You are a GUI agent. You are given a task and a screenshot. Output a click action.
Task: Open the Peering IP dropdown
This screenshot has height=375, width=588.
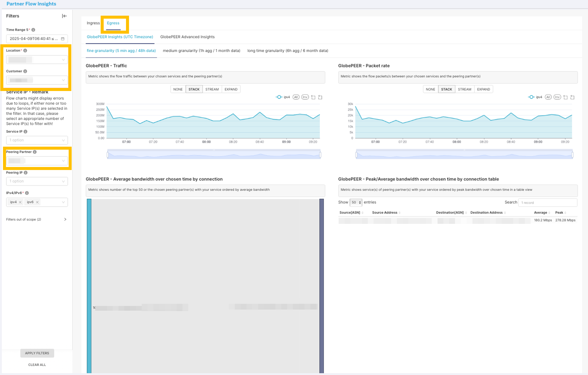pos(37,181)
